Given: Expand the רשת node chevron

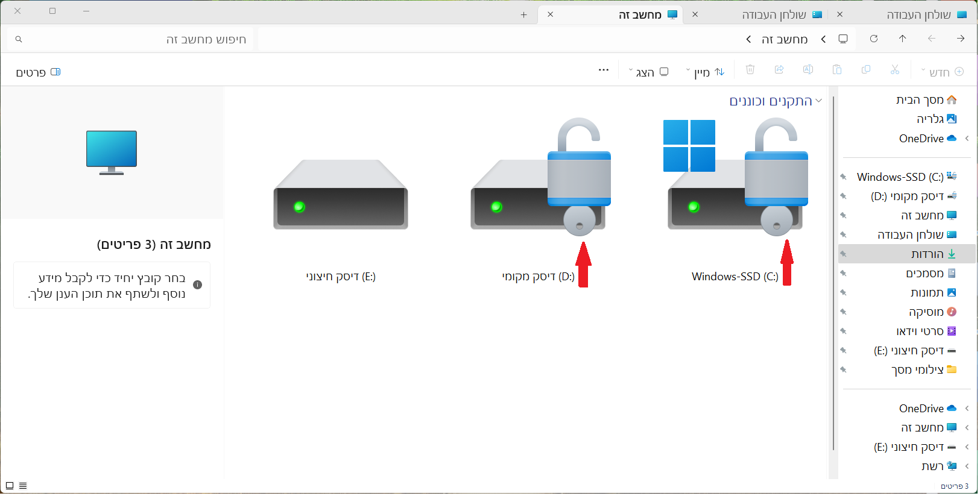Looking at the screenshot, I should 967,466.
